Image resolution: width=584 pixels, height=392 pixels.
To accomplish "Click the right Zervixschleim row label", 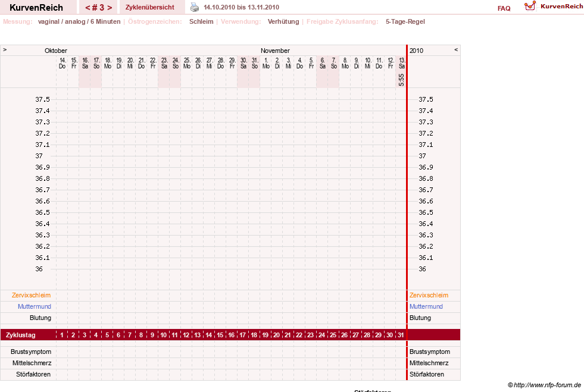I will coord(429,295).
